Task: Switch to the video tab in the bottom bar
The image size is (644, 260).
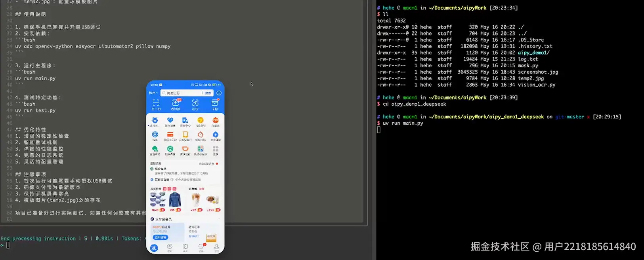Action: coord(185,247)
